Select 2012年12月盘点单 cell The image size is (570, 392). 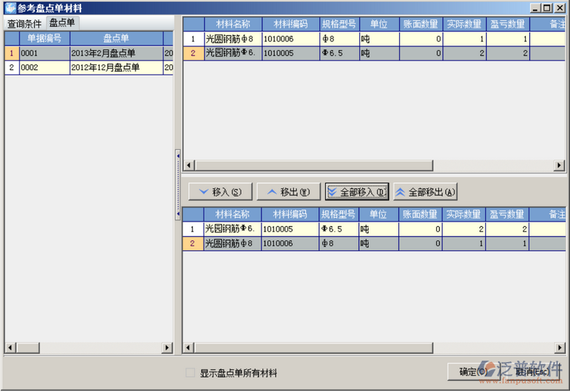[x=116, y=68]
